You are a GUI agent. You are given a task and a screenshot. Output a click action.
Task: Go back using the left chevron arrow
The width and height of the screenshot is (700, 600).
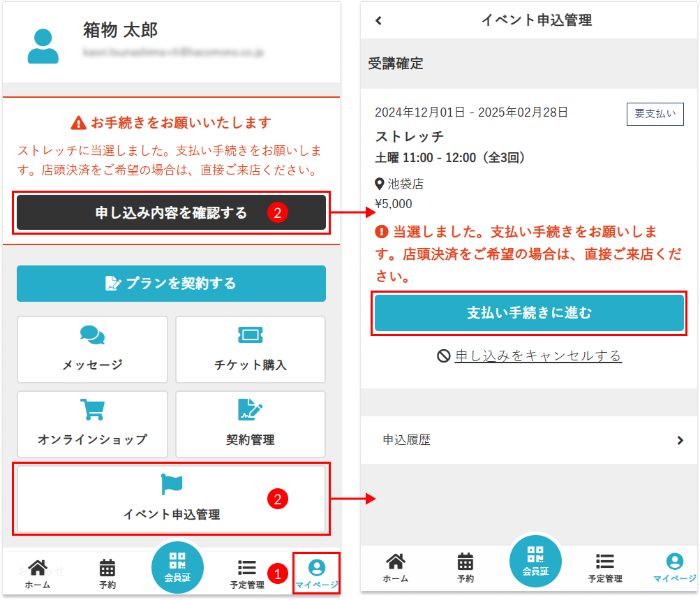379,20
